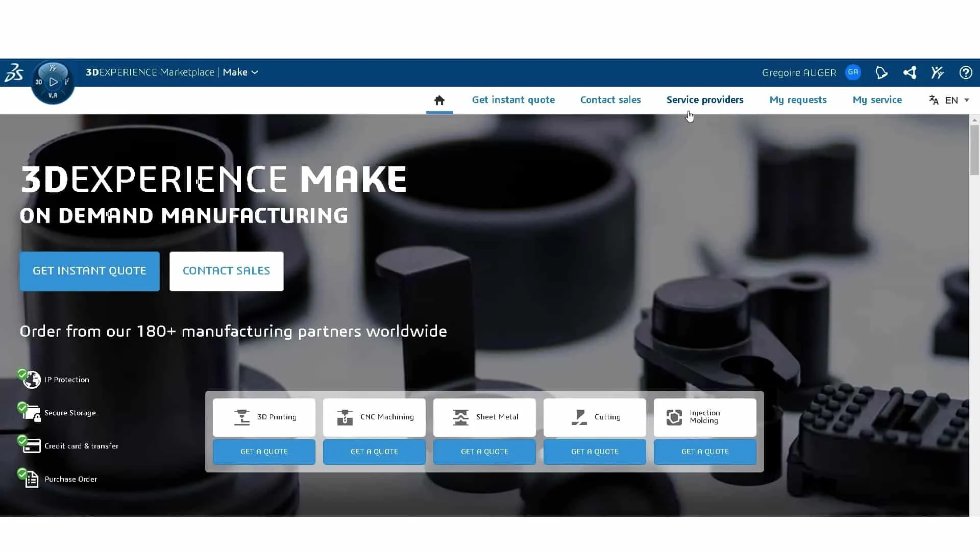
Task: Toggle the Secure Storage checkmark
Action: [21, 406]
